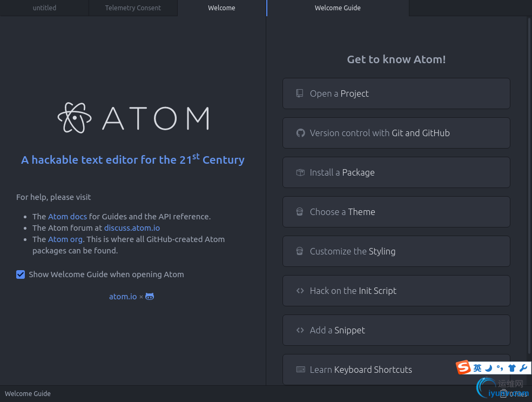This screenshot has height=402, width=532.
Task: Open the Atom docs link
Action: (68, 217)
